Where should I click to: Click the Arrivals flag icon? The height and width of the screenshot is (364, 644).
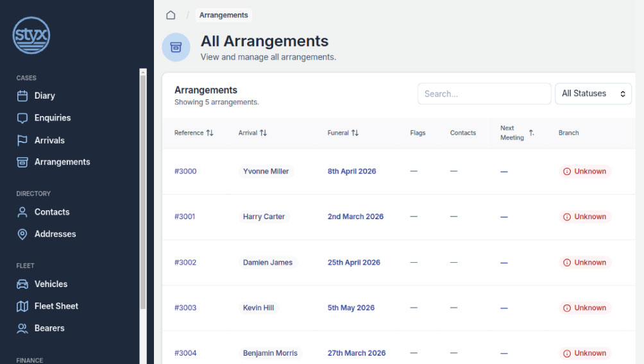22,140
